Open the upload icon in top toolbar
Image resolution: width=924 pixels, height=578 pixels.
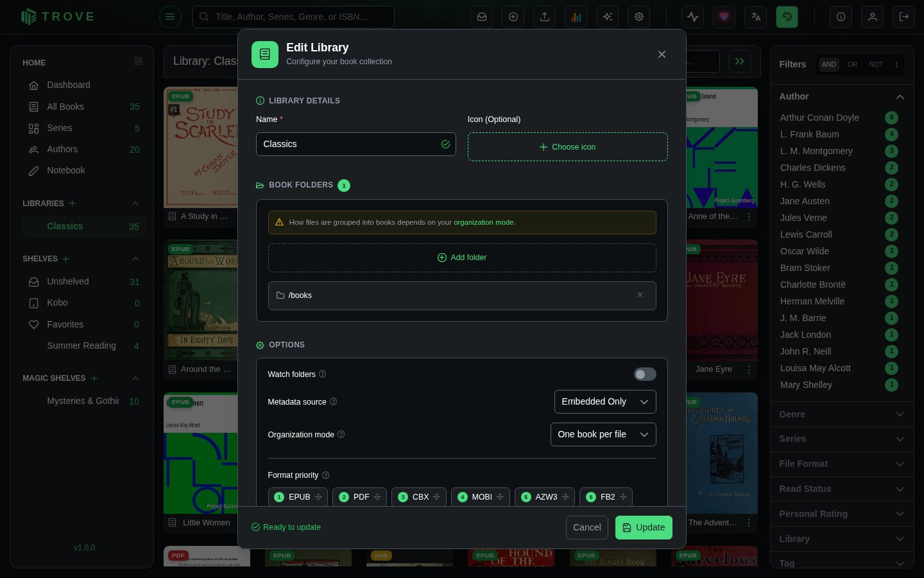(x=545, y=17)
